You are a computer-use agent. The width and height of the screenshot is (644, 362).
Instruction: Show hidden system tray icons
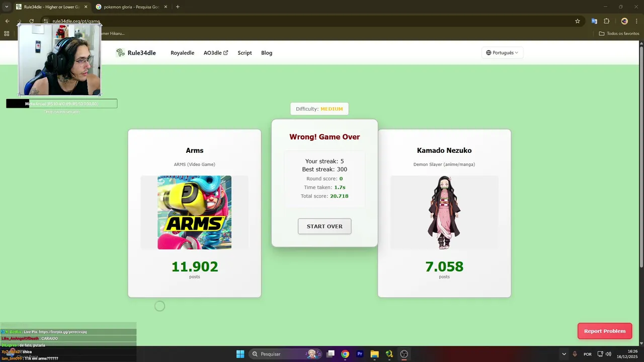(563, 354)
